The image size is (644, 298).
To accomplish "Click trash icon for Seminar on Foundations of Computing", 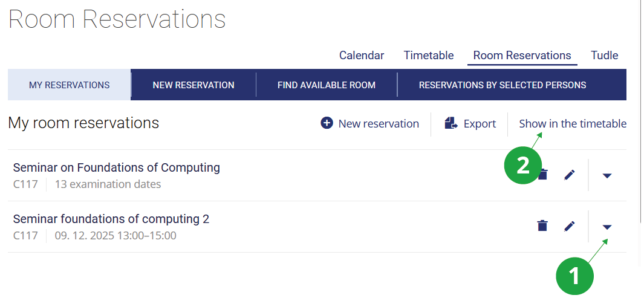I will click(x=544, y=175).
